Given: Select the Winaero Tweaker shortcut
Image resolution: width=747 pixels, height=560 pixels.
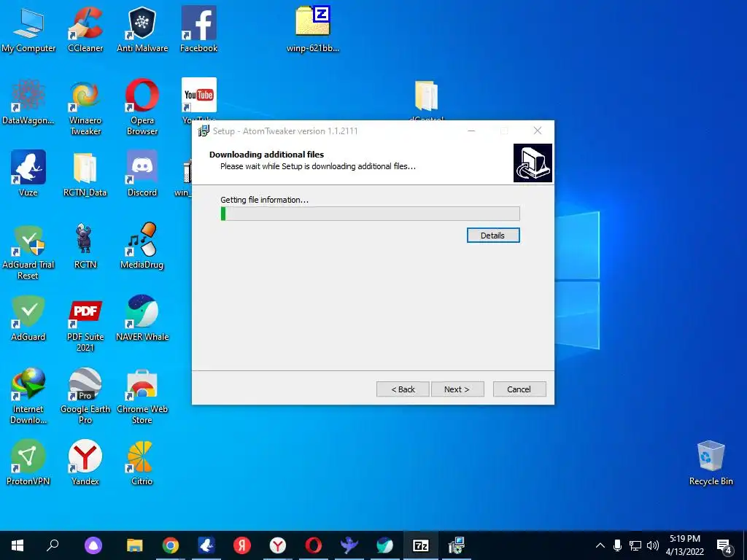Looking at the screenshot, I should coord(85,107).
